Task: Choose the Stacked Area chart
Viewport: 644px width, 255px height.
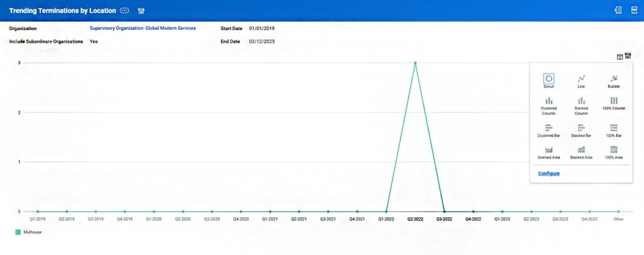Action: [x=581, y=153]
